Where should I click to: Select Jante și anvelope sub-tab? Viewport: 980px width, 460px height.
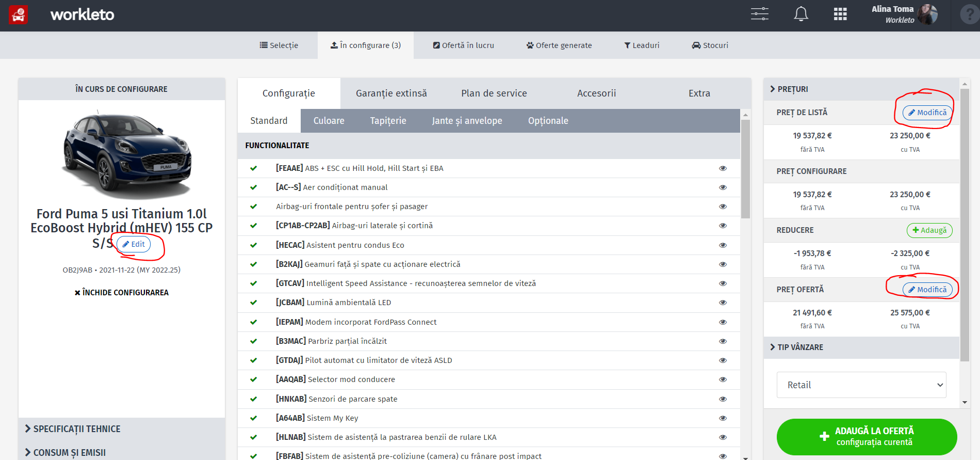coord(467,121)
